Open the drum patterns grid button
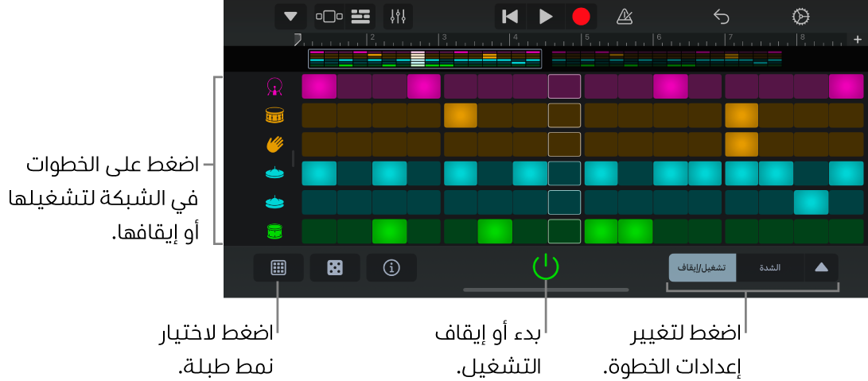 pos(278,268)
